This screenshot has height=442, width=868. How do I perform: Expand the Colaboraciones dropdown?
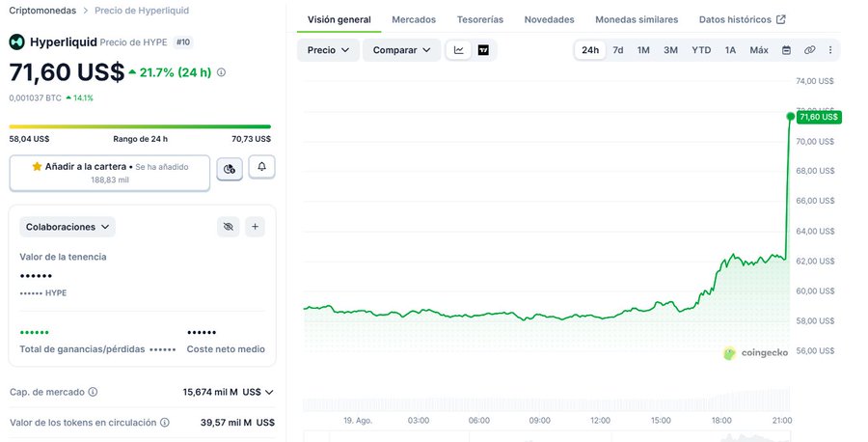(x=68, y=227)
